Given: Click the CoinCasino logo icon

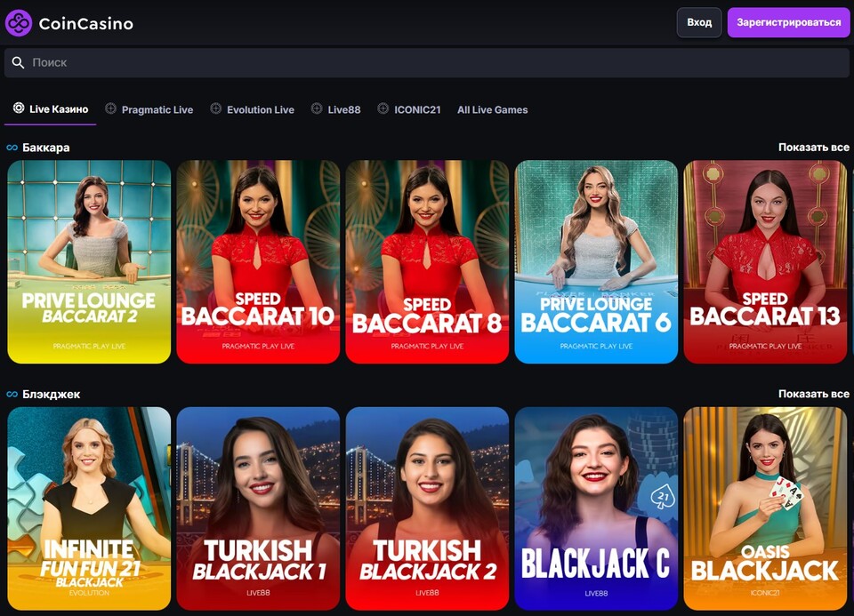Looking at the screenshot, I should [20, 23].
